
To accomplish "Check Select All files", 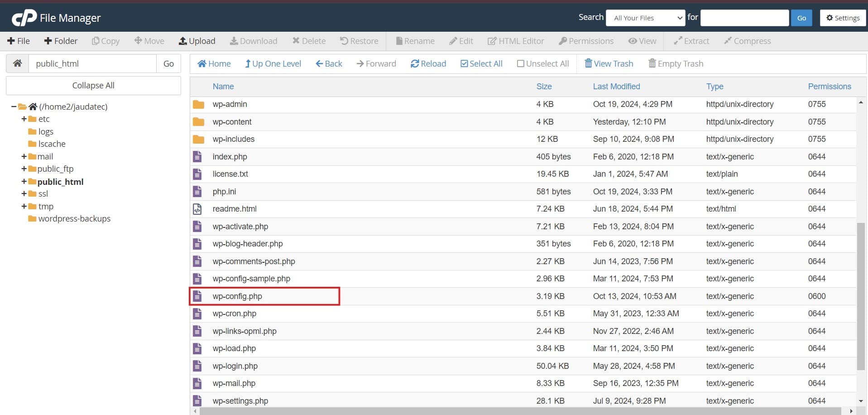I will [481, 63].
